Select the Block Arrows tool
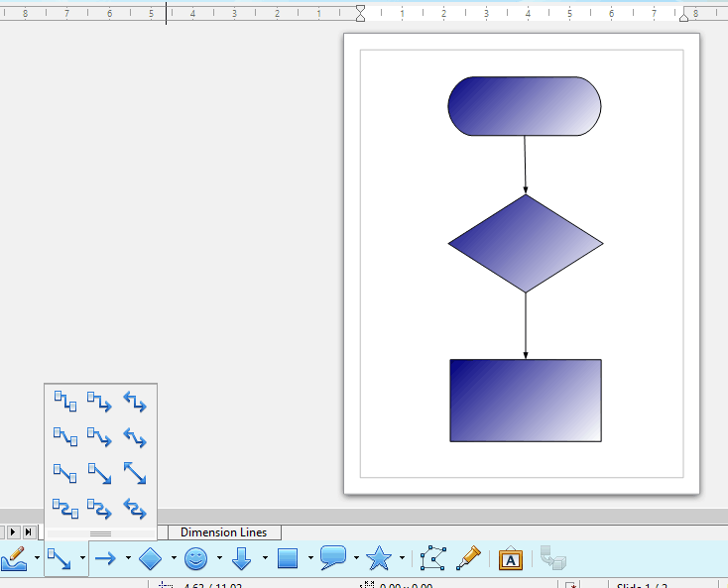 [x=241, y=558]
